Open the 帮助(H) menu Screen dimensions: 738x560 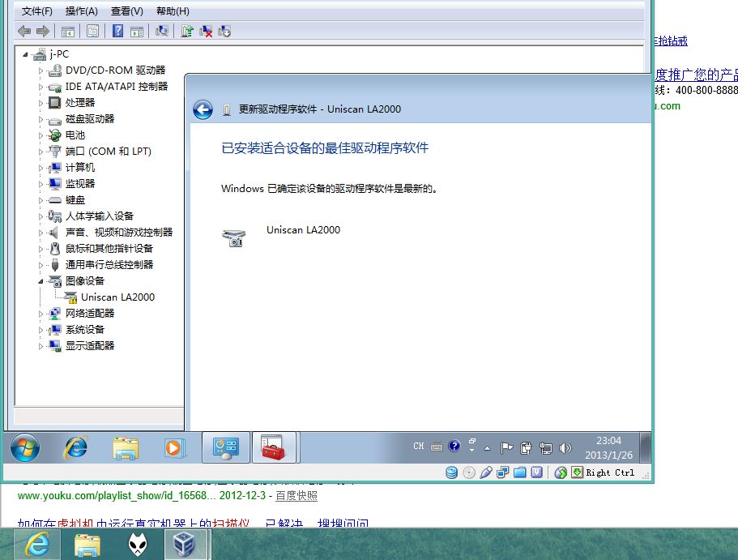click(x=173, y=11)
